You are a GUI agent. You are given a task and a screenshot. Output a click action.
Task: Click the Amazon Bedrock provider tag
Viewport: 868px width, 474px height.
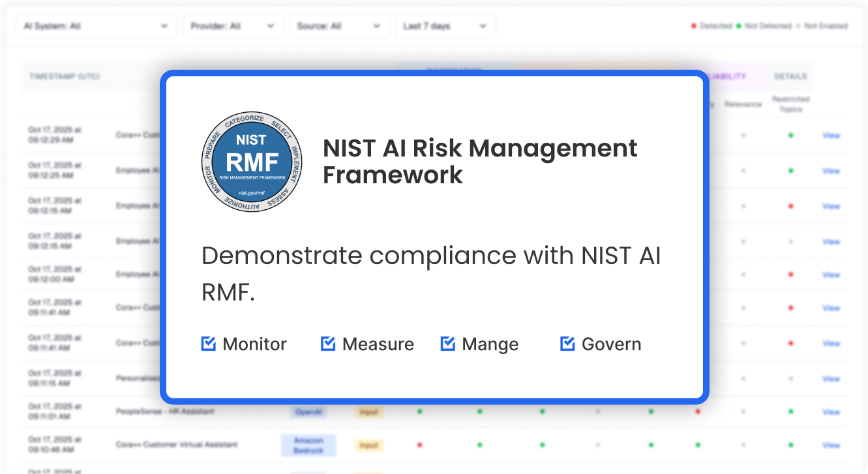point(308,445)
